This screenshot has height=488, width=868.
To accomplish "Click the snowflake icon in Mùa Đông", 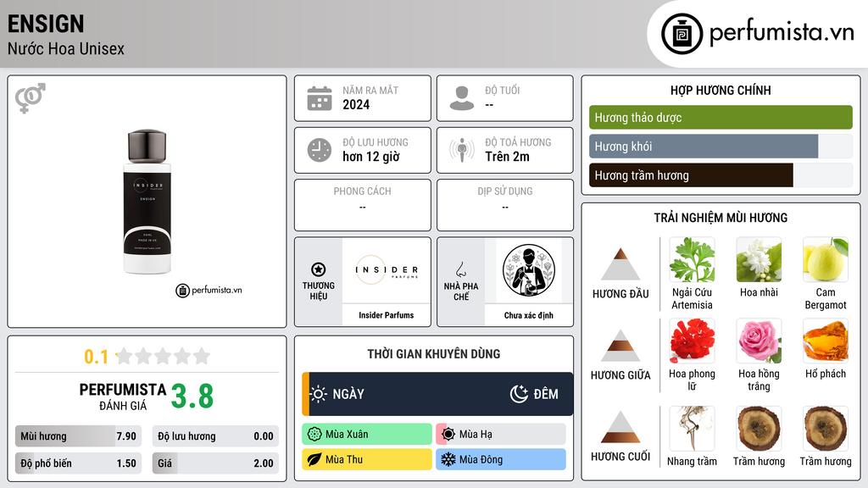I will tap(448, 460).
